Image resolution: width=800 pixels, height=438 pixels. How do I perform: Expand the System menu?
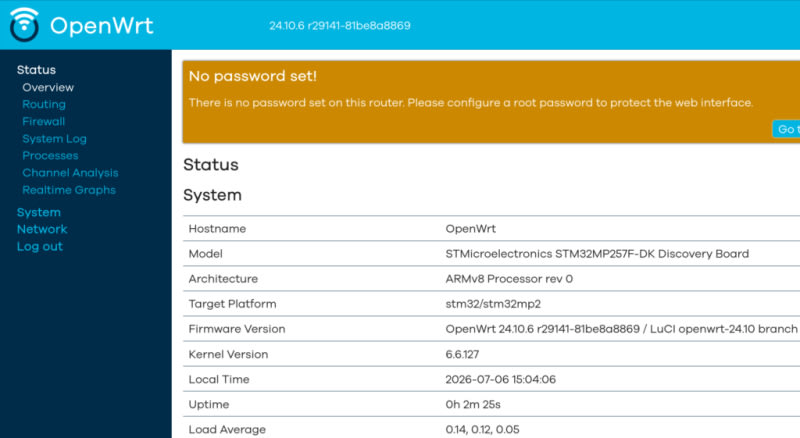(x=39, y=212)
